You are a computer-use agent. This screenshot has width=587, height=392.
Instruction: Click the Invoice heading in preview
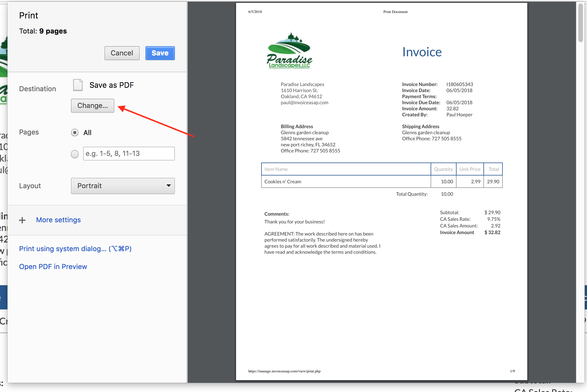pyautogui.click(x=422, y=52)
